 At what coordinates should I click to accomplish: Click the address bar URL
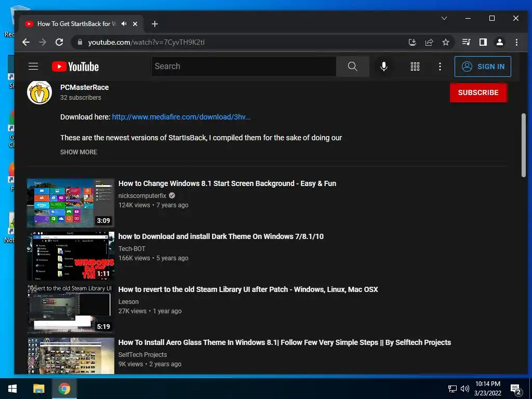[146, 43]
